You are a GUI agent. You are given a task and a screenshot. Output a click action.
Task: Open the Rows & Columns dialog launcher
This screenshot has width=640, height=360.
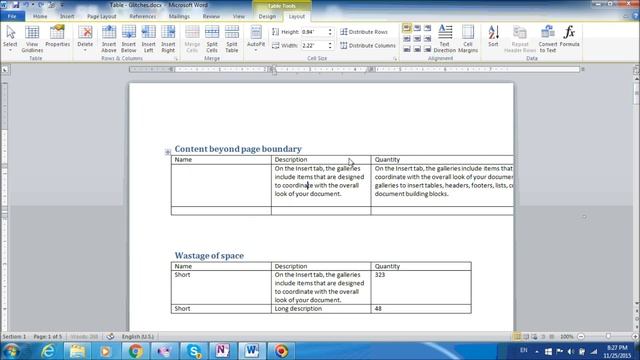coord(176,59)
